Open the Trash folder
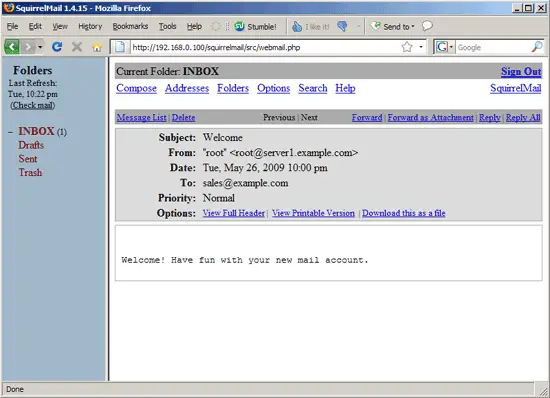This screenshot has width=550, height=398. [30, 173]
